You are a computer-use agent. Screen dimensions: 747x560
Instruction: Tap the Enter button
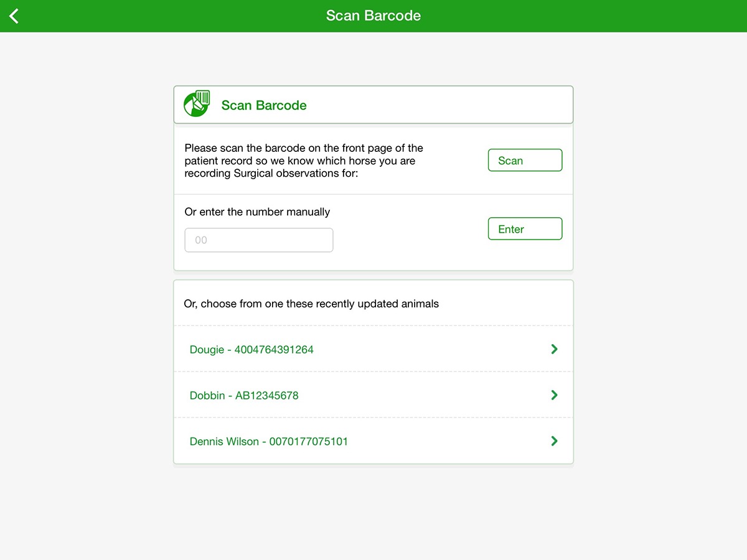[525, 229]
